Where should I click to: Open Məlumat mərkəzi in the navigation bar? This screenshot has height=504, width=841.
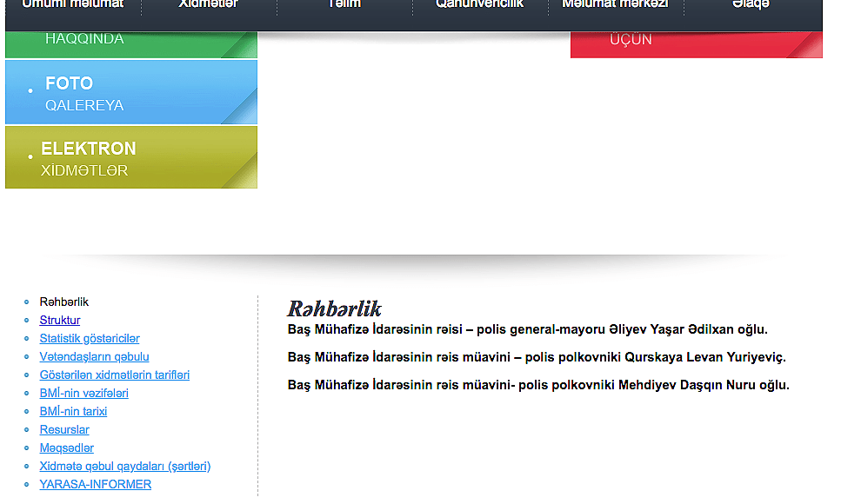point(615,6)
